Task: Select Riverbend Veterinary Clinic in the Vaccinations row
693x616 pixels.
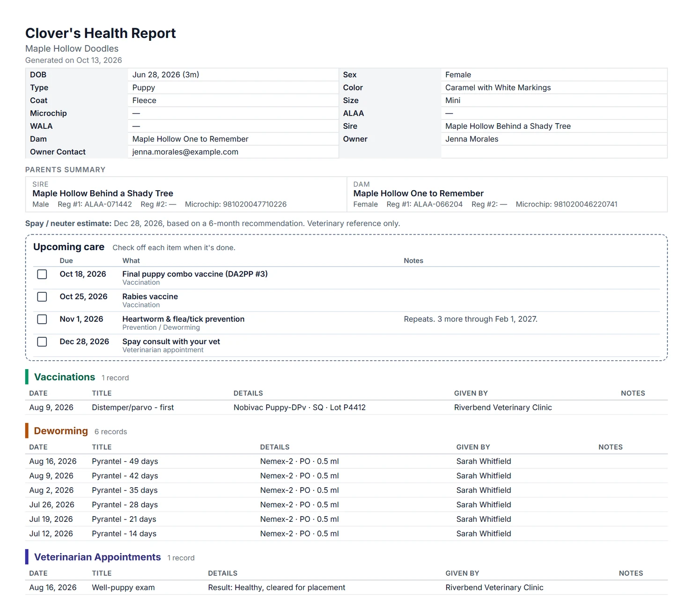Action: point(503,408)
